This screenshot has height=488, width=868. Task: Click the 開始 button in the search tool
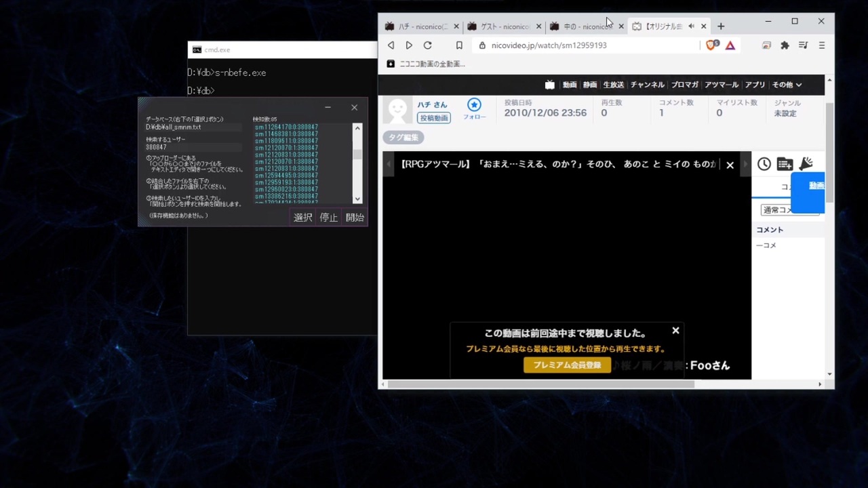pyautogui.click(x=355, y=217)
